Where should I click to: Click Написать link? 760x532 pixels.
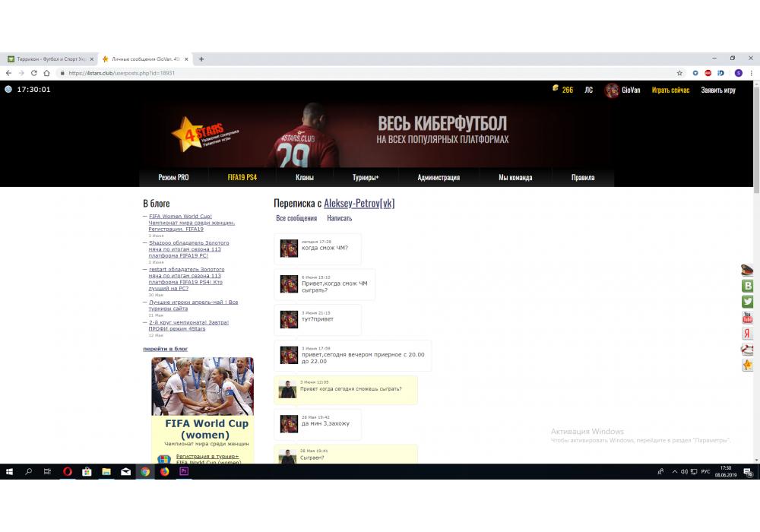[339, 219]
